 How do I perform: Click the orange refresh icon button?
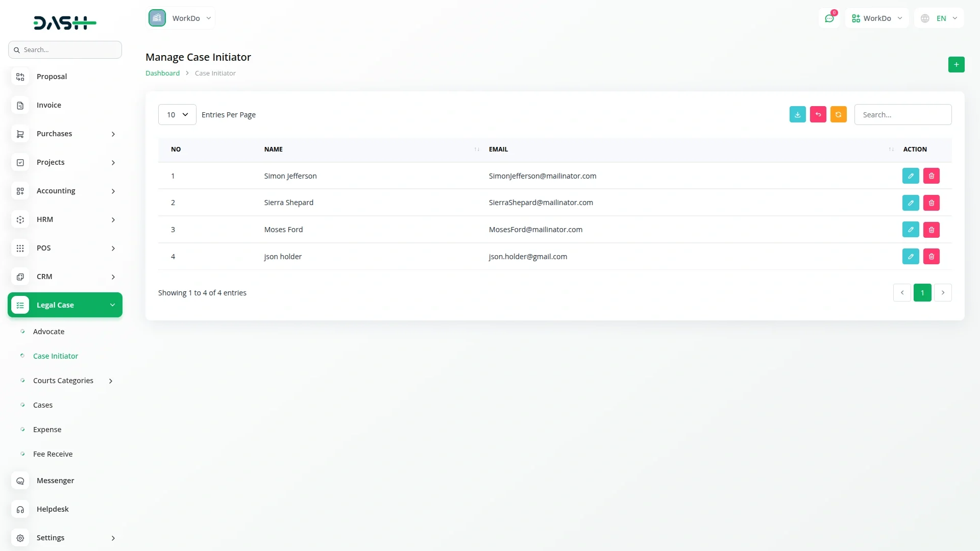[838, 114]
